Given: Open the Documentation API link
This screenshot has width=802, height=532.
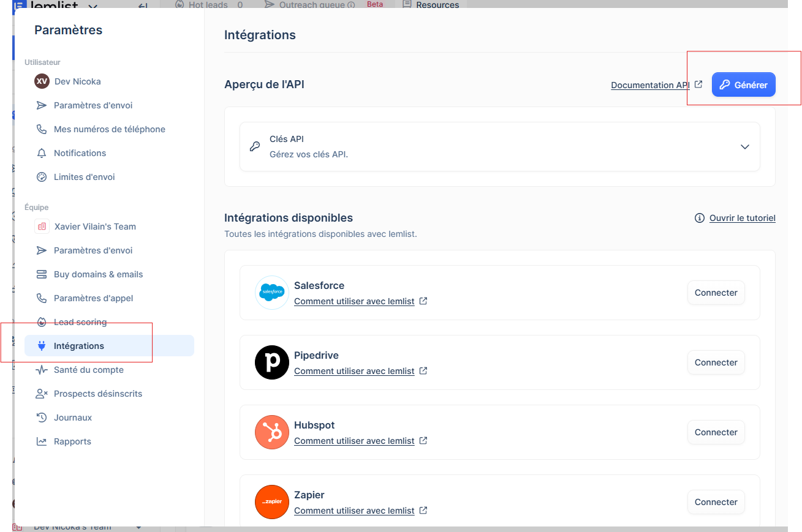Looking at the screenshot, I should click(650, 85).
